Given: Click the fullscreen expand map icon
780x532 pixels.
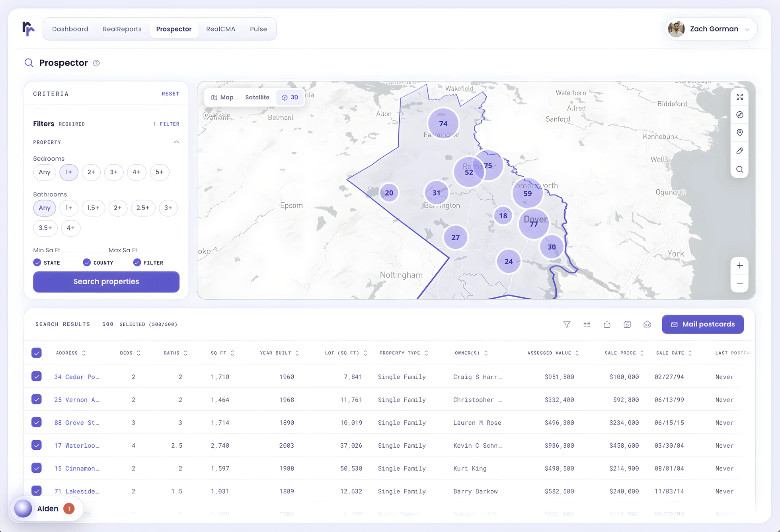Looking at the screenshot, I should 739,97.
